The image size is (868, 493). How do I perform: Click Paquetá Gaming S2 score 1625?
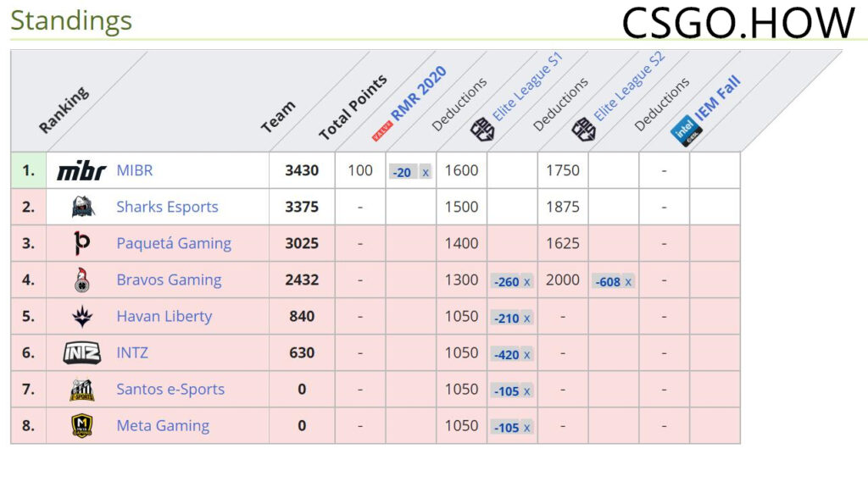tap(563, 243)
